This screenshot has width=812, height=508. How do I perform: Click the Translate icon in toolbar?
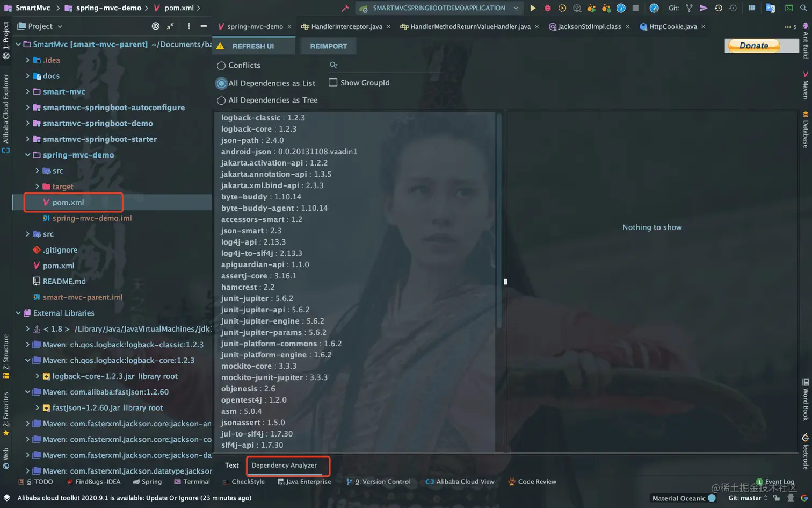coord(770,8)
